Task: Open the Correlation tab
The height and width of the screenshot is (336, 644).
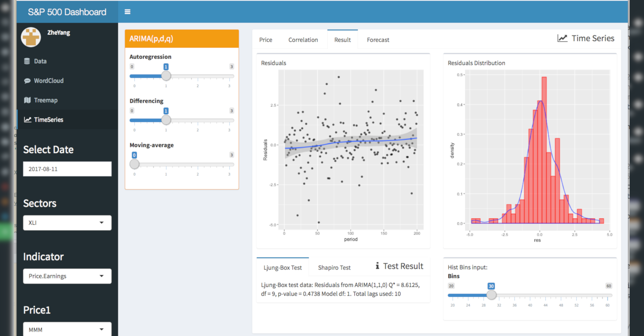Action: [303, 40]
